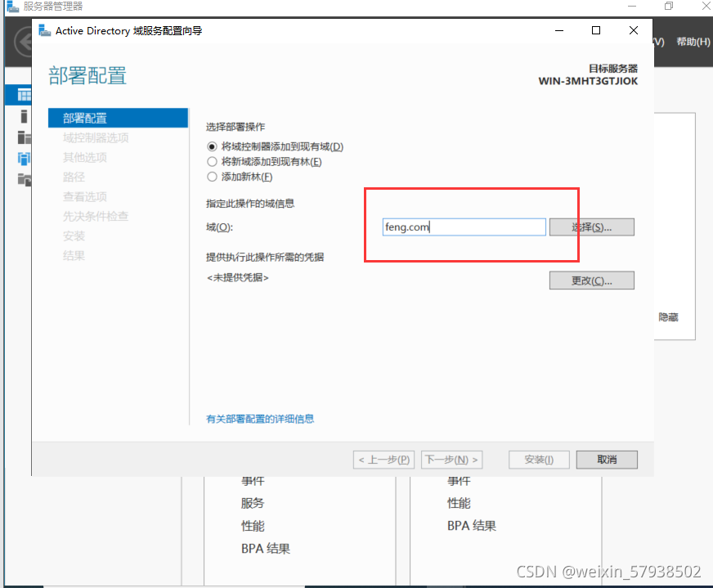Click Server Manager app icon in title bar
The height and width of the screenshot is (588, 713).
[x=12, y=7]
